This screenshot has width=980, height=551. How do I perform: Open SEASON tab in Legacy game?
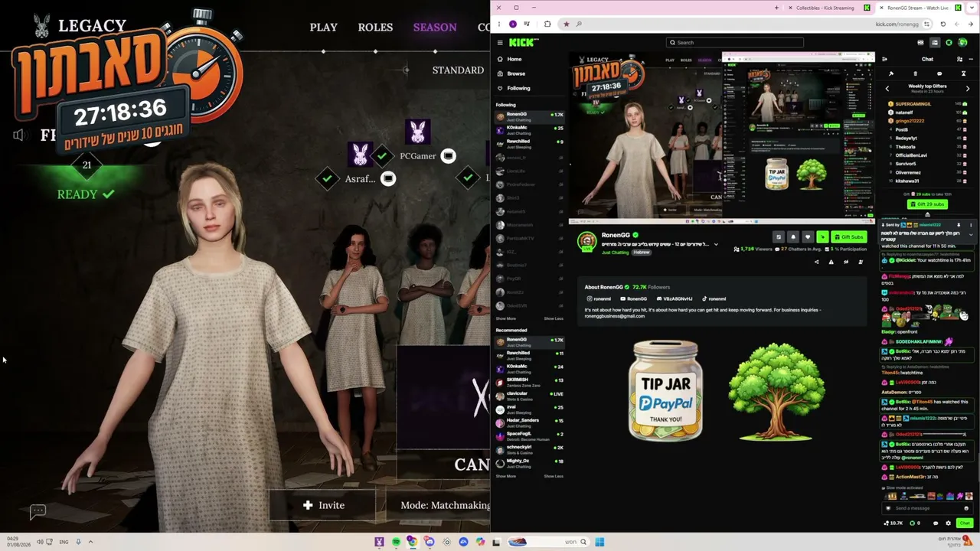point(435,28)
